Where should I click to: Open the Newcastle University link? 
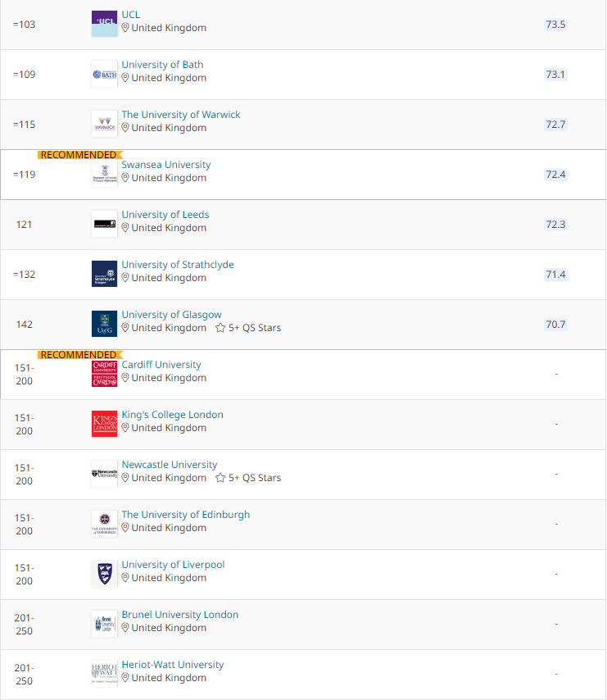(170, 465)
